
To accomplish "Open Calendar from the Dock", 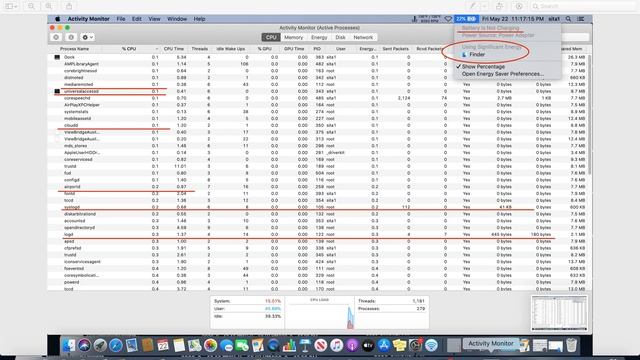I will pyautogui.click(x=163, y=345).
